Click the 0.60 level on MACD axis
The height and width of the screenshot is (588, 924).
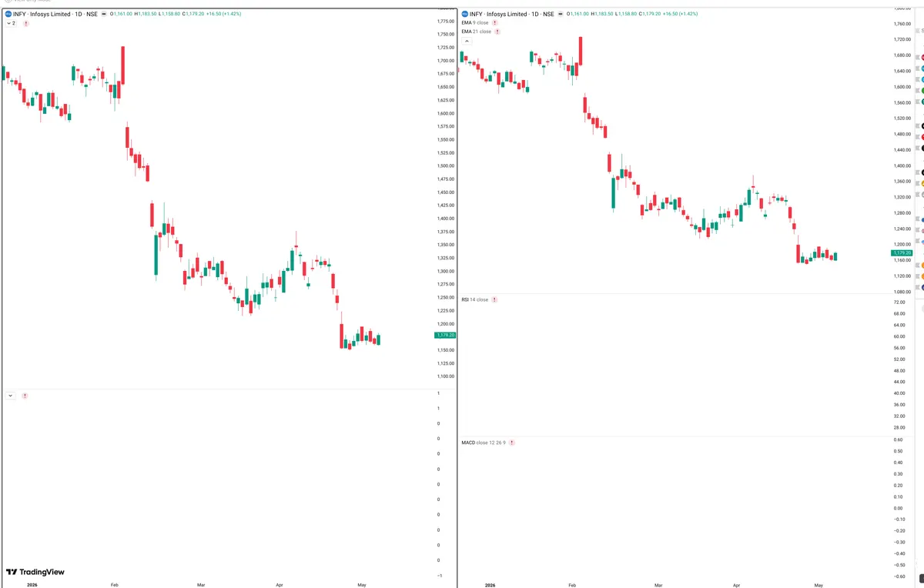pyautogui.click(x=899, y=439)
